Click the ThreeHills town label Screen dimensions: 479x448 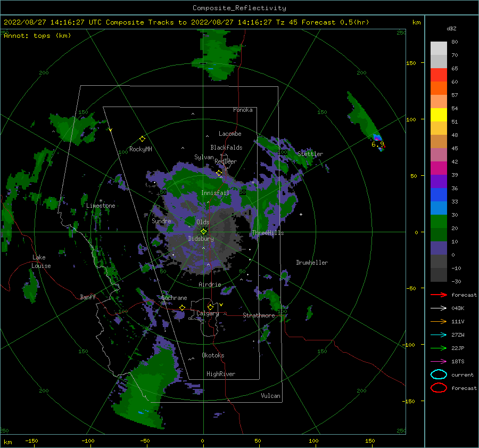[268, 233]
